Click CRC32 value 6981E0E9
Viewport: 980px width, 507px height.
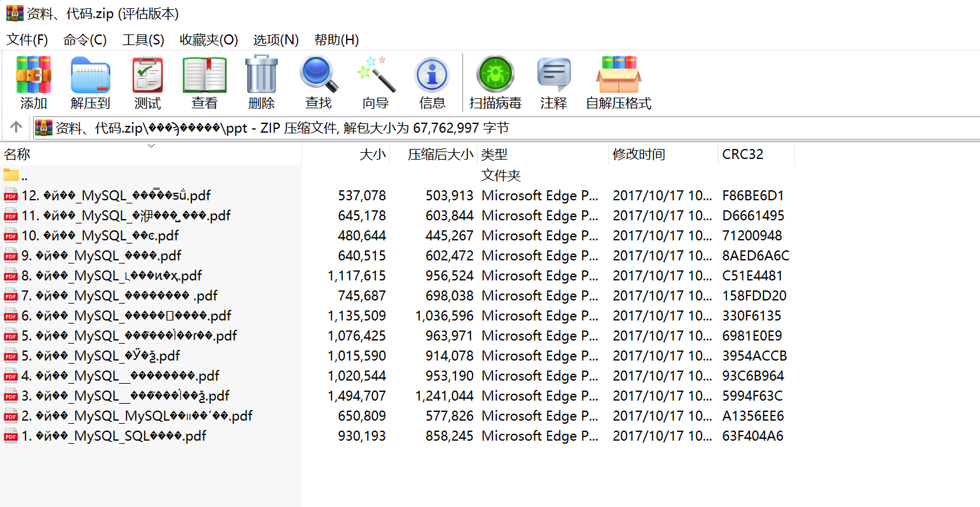point(752,335)
